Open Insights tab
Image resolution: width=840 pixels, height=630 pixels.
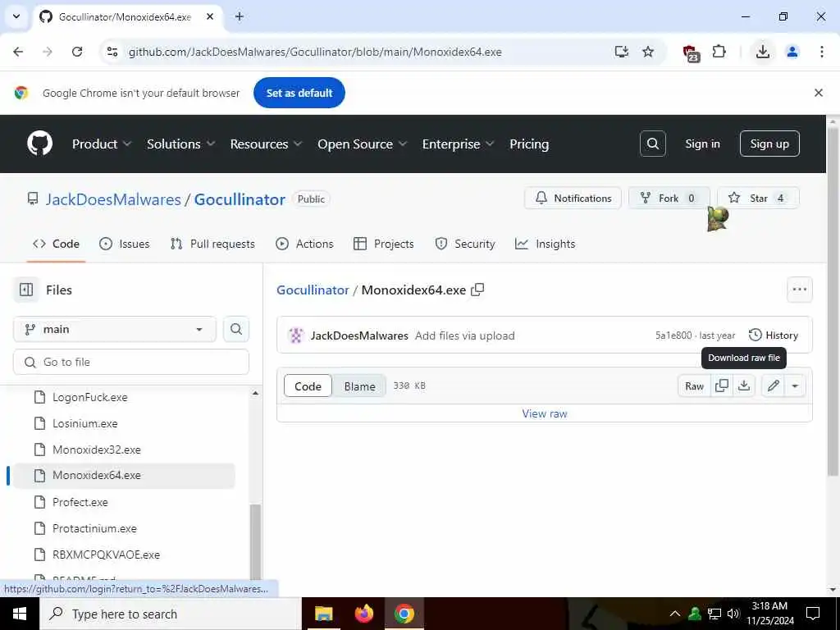tap(545, 244)
